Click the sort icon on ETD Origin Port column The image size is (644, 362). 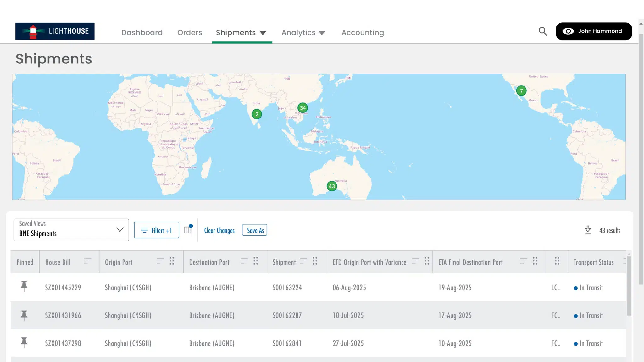point(416,261)
